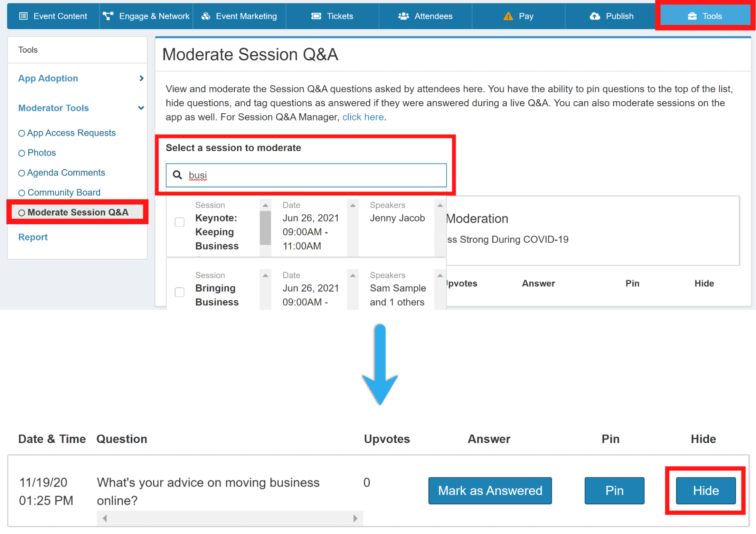This screenshot has height=534, width=756.
Task: Click the Engage & Network nodes icon
Action: [108, 16]
